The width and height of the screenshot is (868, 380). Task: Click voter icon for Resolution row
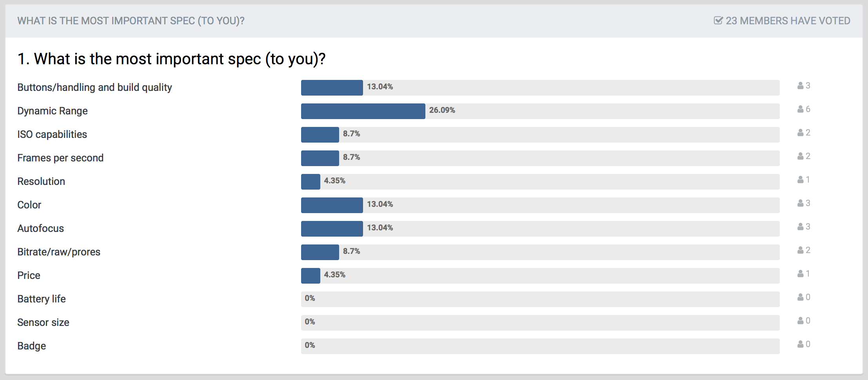click(x=800, y=180)
